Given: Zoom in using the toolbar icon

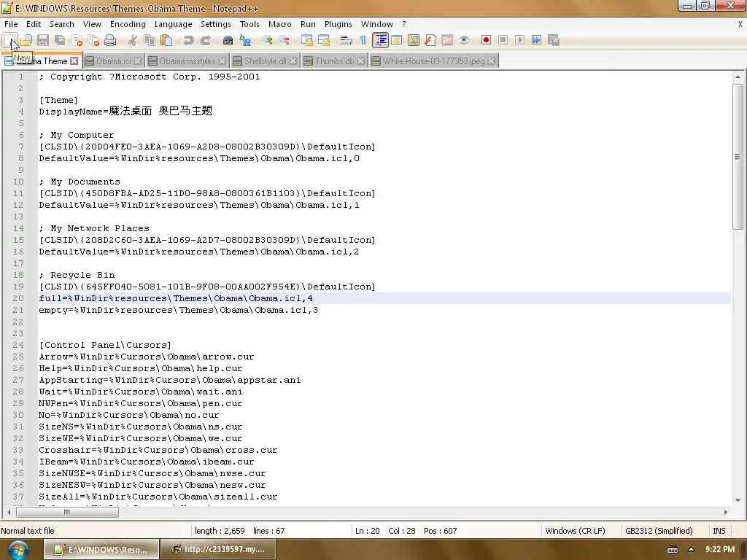Looking at the screenshot, I should [268, 41].
